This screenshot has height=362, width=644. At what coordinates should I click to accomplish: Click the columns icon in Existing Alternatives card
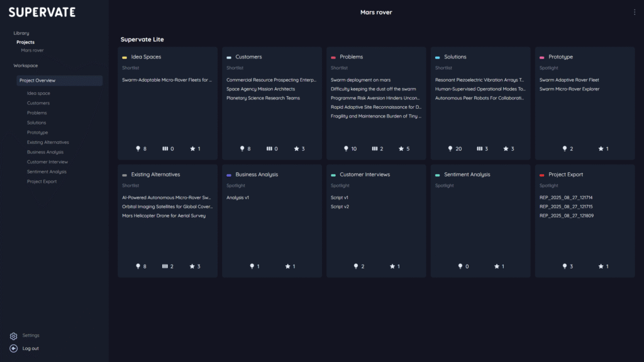(165, 266)
